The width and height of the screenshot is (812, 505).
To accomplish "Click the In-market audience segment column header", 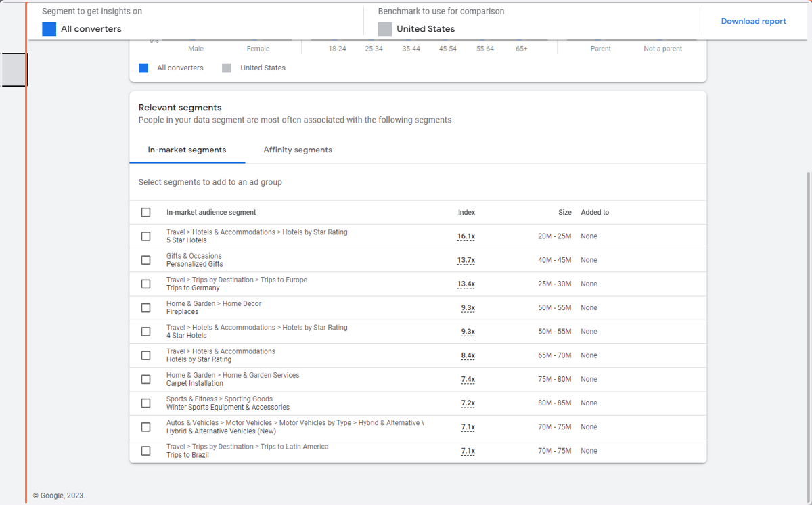I will point(211,213).
